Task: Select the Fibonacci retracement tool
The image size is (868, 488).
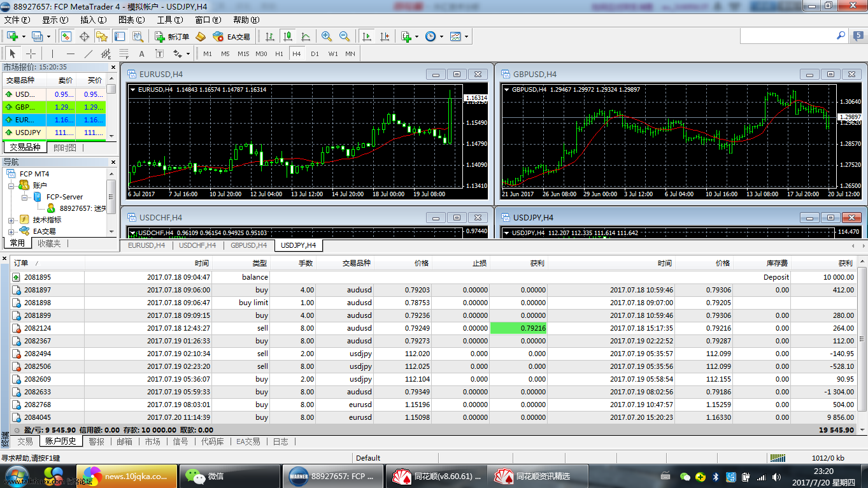Action: point(124,54)
